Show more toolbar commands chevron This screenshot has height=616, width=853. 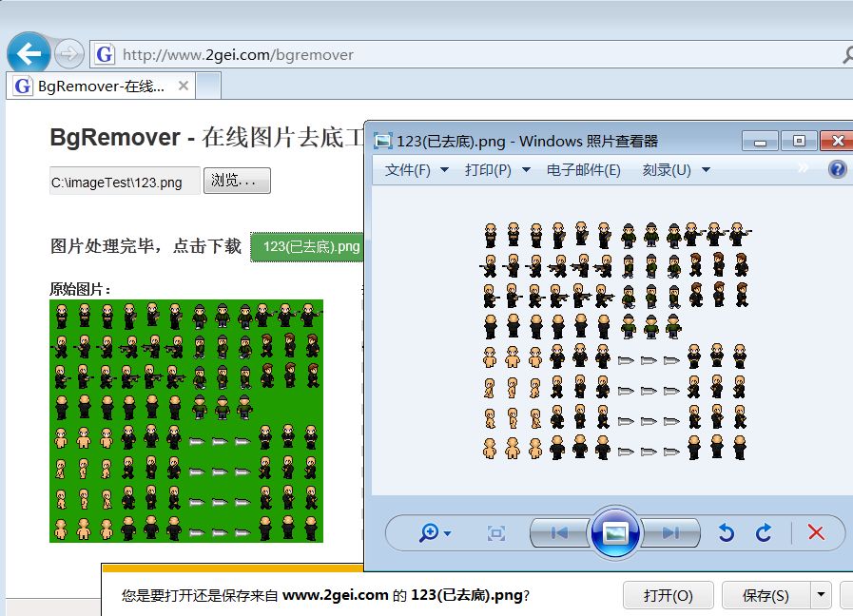click(x=803, y=168)
